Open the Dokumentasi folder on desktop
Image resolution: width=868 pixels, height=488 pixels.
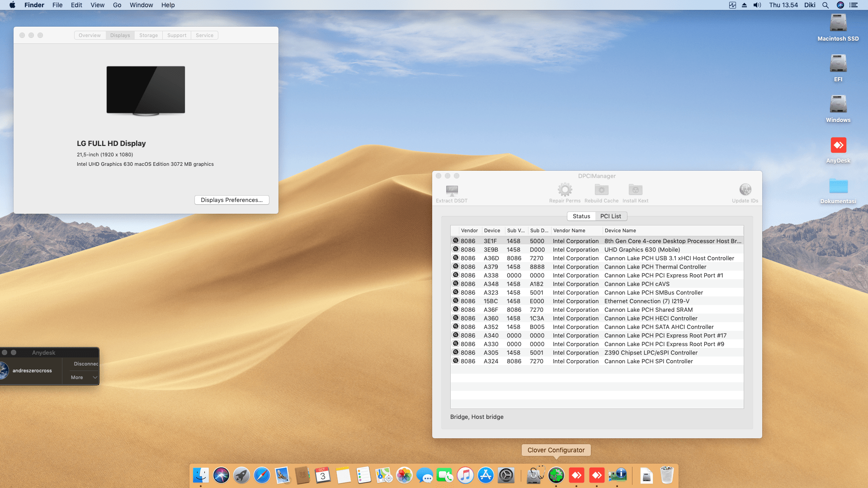pyautogui.click(x=838, y=186)
